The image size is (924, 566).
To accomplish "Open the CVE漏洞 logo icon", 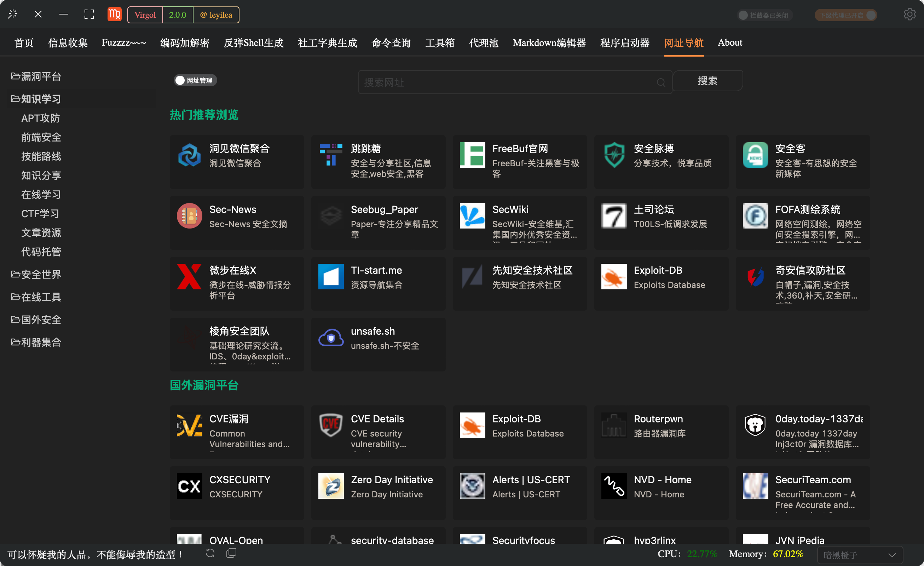I will tap(189, 425).
